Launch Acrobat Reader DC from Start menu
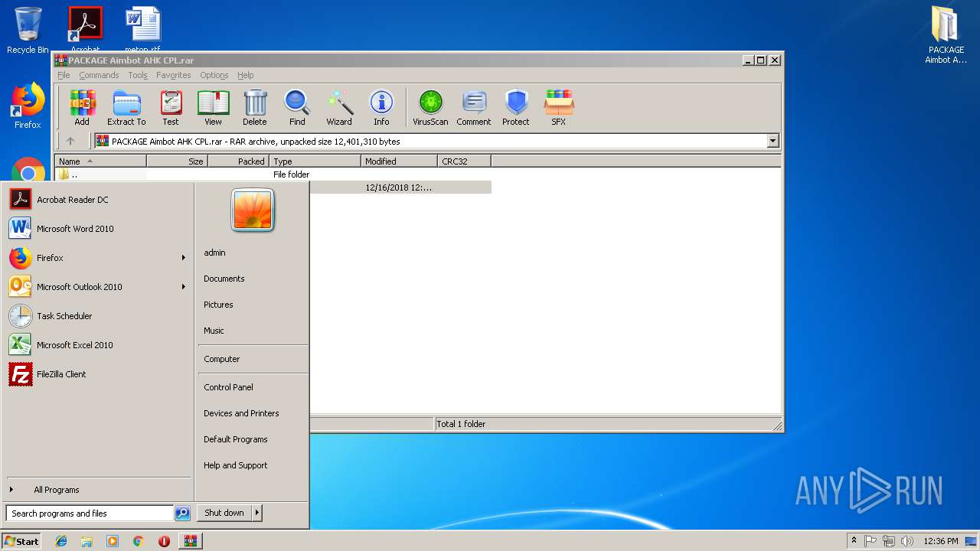The width and height of the screenshot is (980, 551). tap(97, 200)
